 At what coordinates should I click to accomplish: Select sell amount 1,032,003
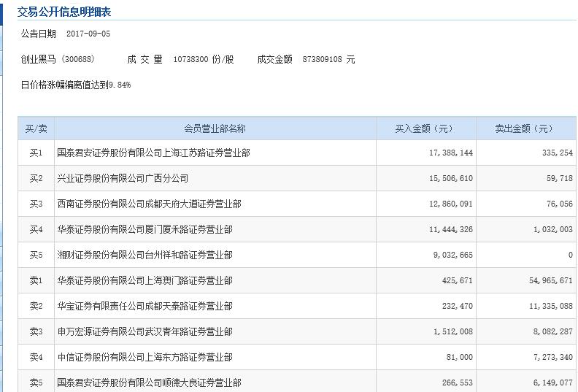click(553, 229)
